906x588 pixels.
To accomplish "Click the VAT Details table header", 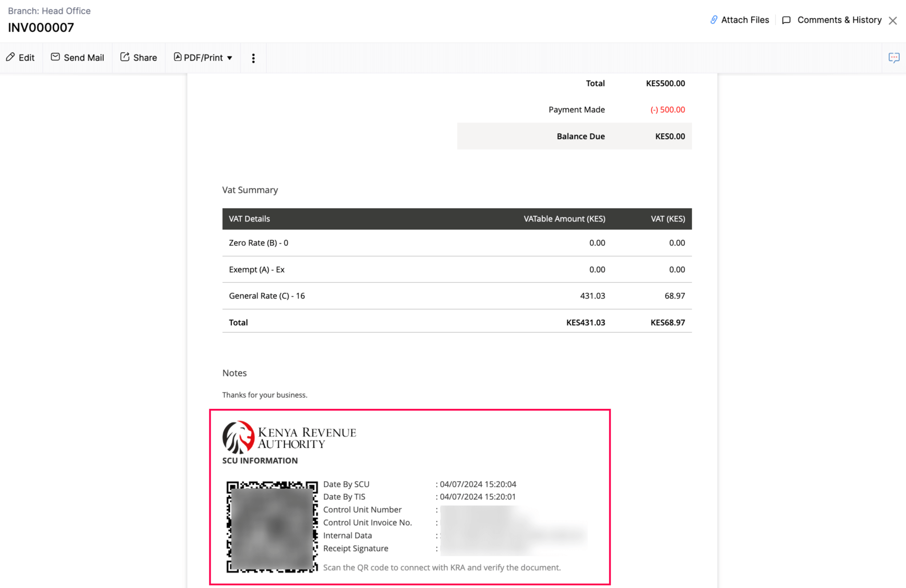I will [x=249, y=219].
